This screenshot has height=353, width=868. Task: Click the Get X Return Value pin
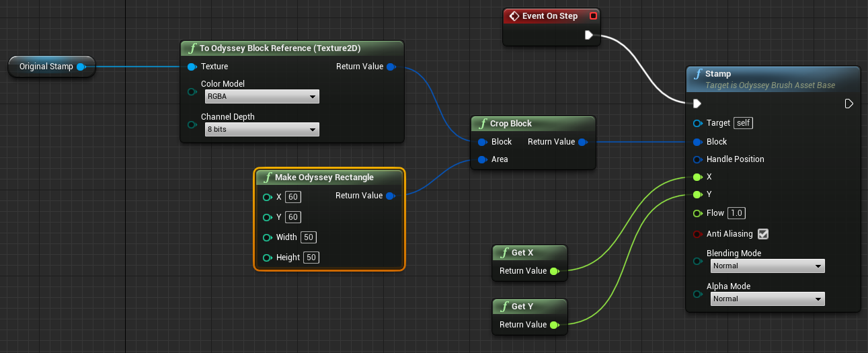click(x=554, y=271)
